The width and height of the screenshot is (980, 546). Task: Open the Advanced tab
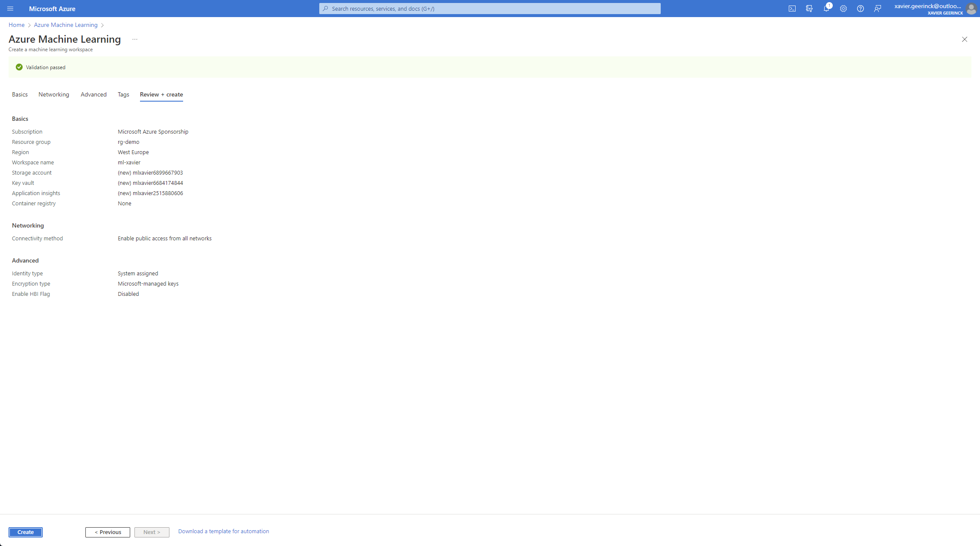[x=93, y=94]
